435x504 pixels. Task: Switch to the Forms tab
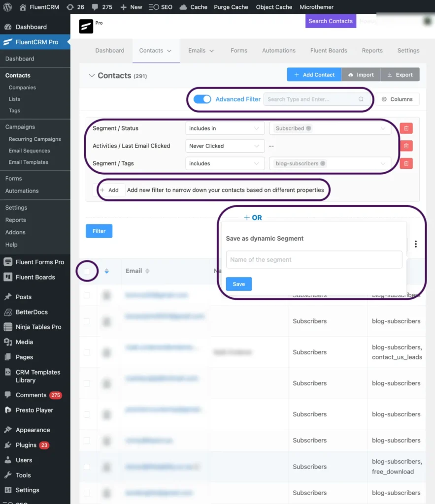(x=239, y=51)
